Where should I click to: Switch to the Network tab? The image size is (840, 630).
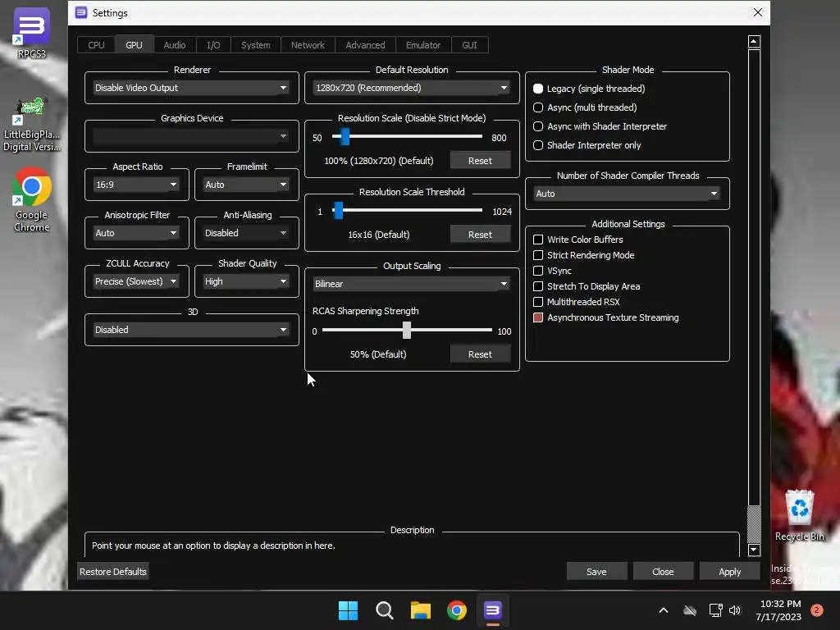coord(308,45)
